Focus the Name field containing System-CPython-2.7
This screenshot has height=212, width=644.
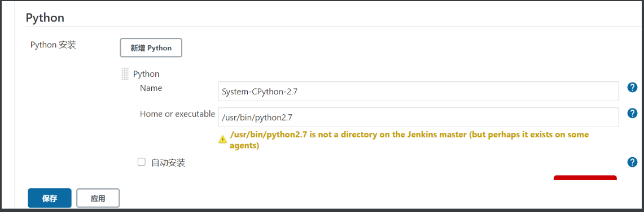point(418,92)
